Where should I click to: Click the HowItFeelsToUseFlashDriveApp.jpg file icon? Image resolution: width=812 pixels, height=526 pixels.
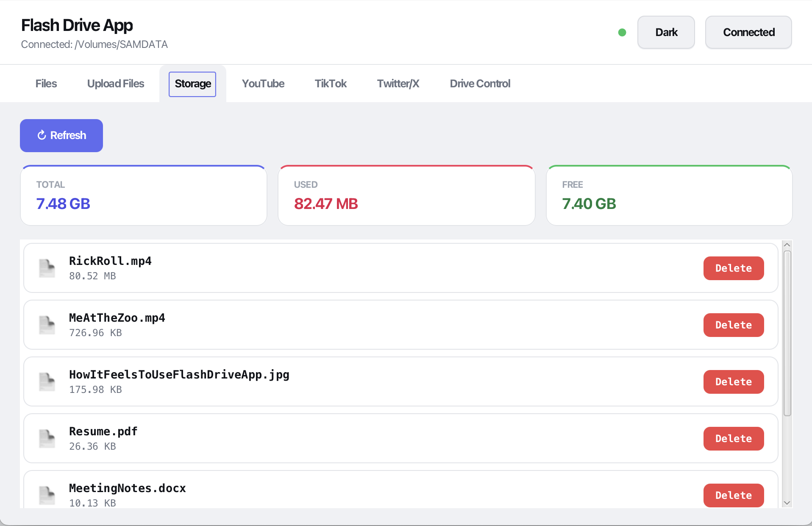[x=47, y=381]
